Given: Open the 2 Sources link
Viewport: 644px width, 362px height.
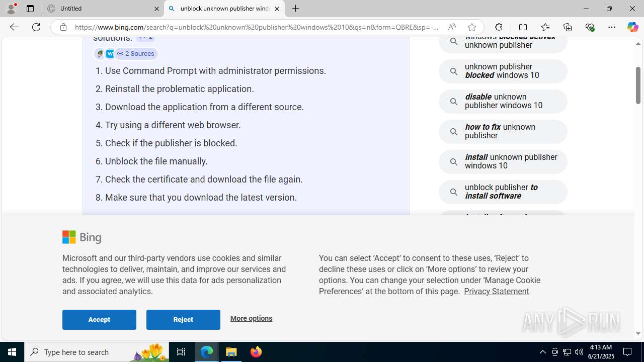Looking at the screenshot, I should pyautogui.click(x=136, y=54).
